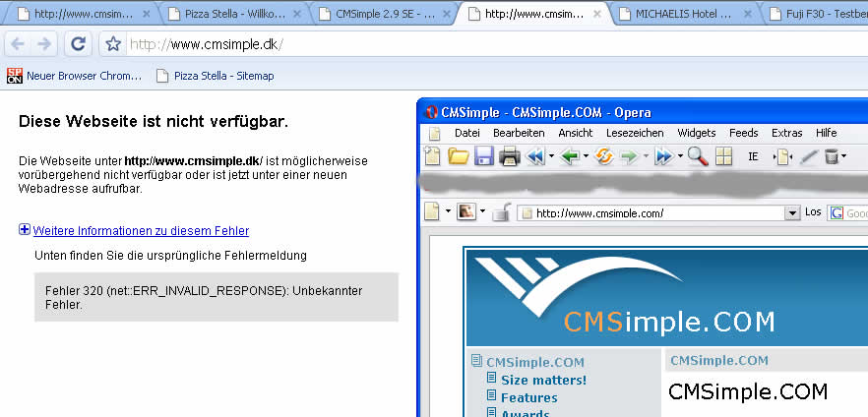Go back using Opera's green left arrow
Viewport: 868px width, 417px height.
click(x=570, y=157)
